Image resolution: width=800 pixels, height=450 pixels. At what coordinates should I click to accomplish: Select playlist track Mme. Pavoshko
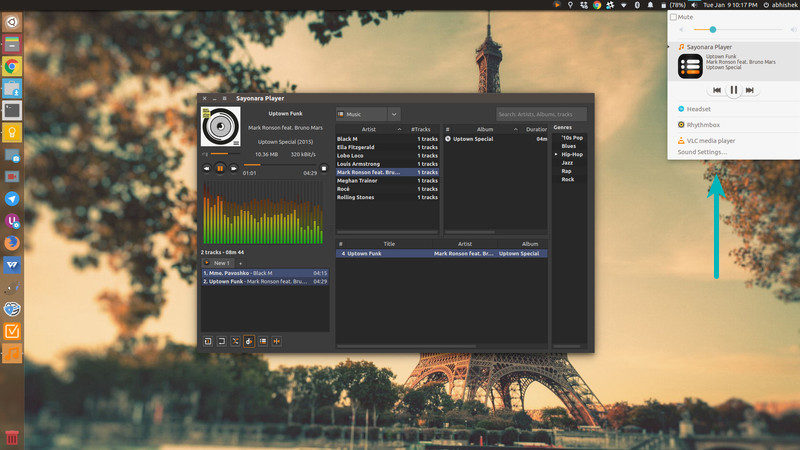point(265,273)
